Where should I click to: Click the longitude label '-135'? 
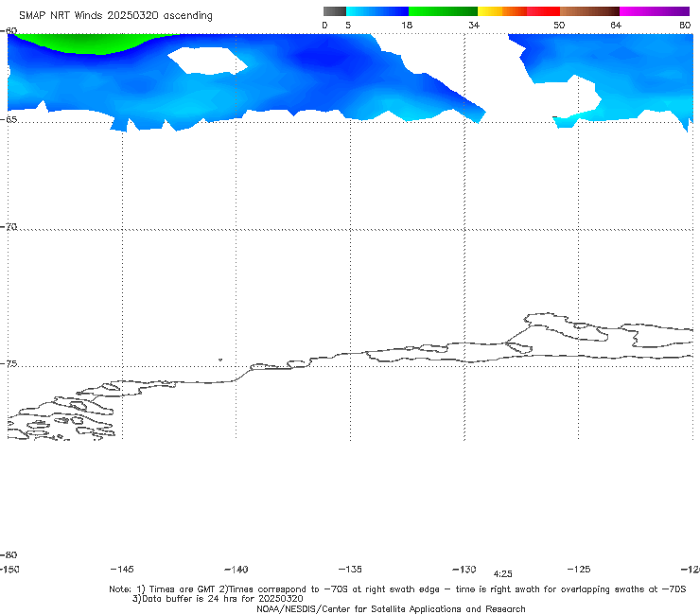[x=350, y=569]
